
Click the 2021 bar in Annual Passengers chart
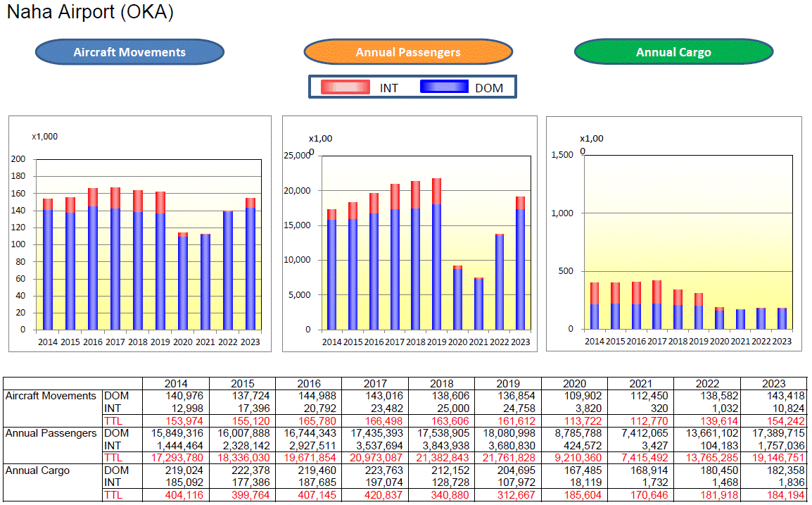(478, 304)
